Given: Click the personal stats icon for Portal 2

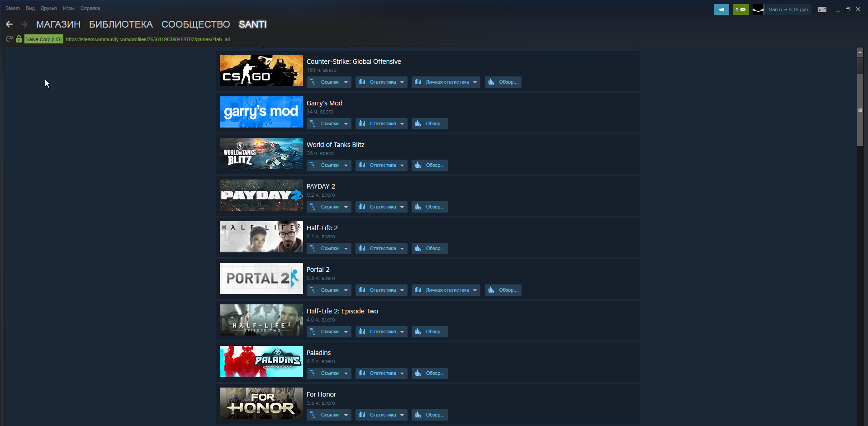Looking at the screenshot, I should click(x=418, y=290).
